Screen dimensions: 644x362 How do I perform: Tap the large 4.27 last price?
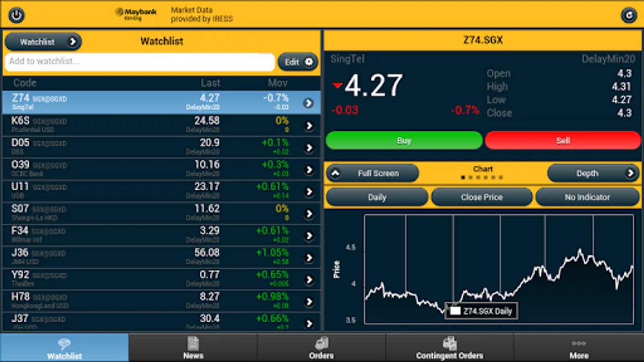tap(374, 86)
